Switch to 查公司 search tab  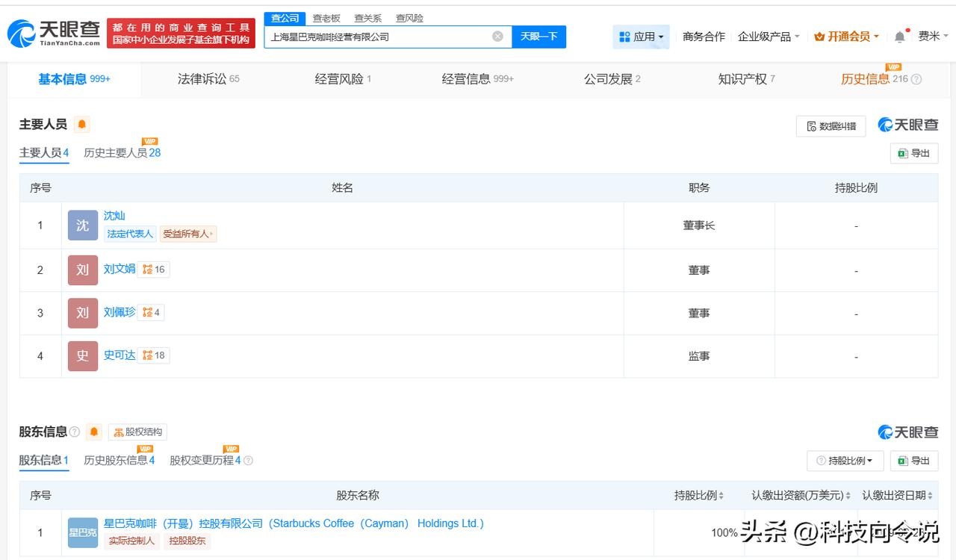click(285, 18)
